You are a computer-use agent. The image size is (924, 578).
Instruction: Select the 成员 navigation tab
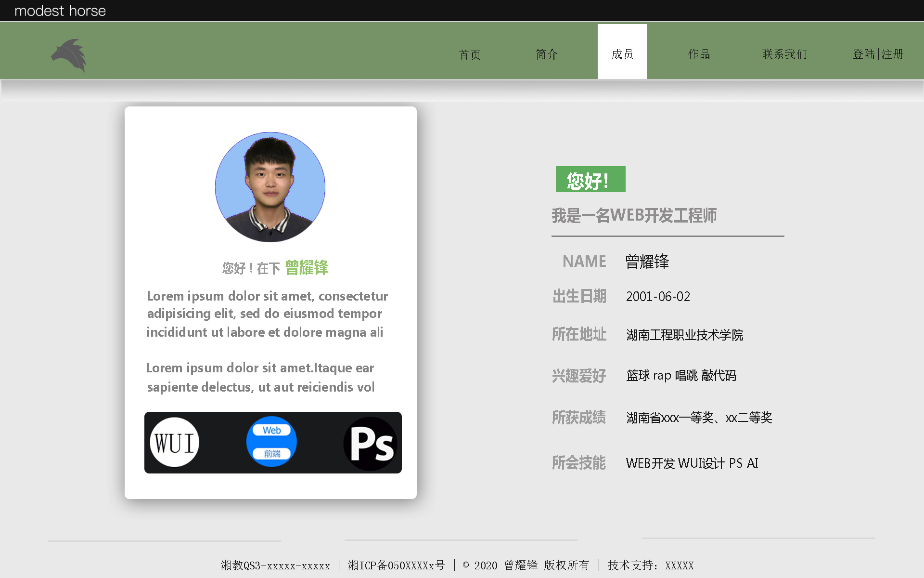[x=622, y=54]
